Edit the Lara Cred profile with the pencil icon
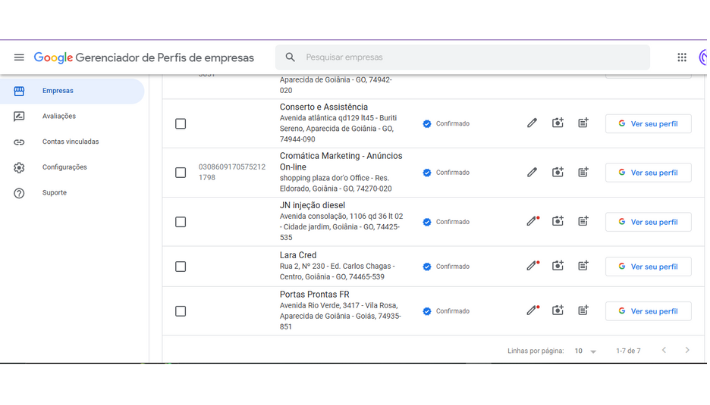710x405 pixels. coord(532,265)
